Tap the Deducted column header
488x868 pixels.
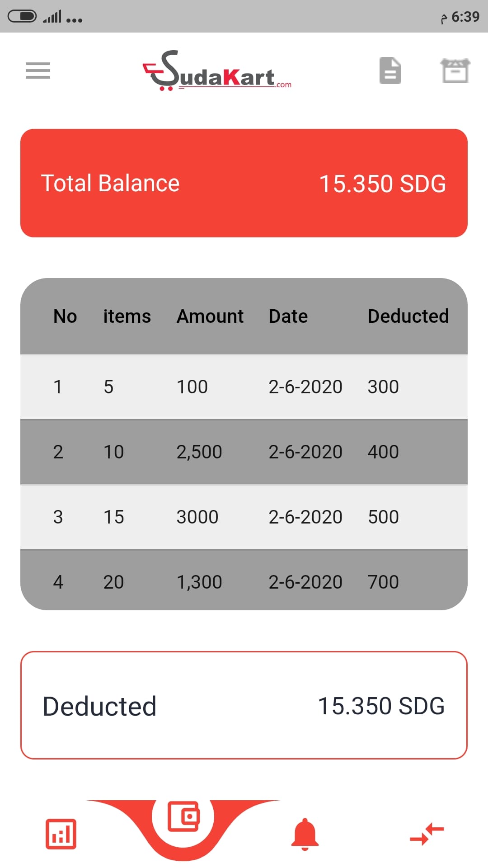coord(408,316)
